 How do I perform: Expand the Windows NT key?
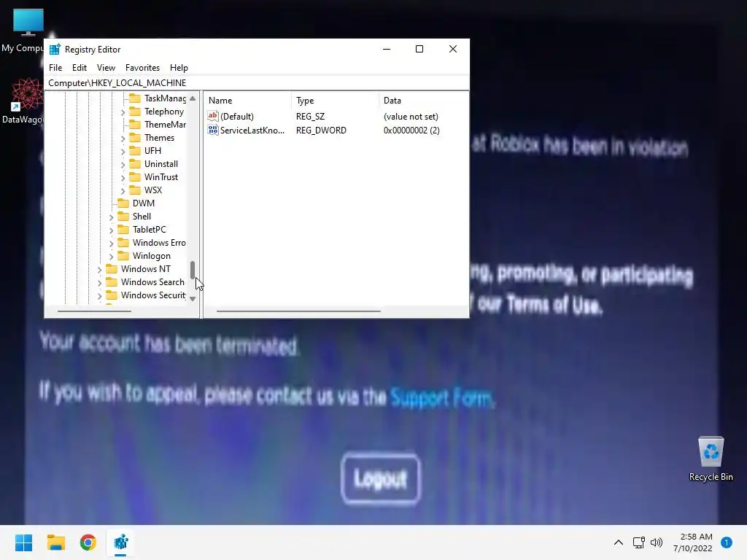[x=99, y=270]
